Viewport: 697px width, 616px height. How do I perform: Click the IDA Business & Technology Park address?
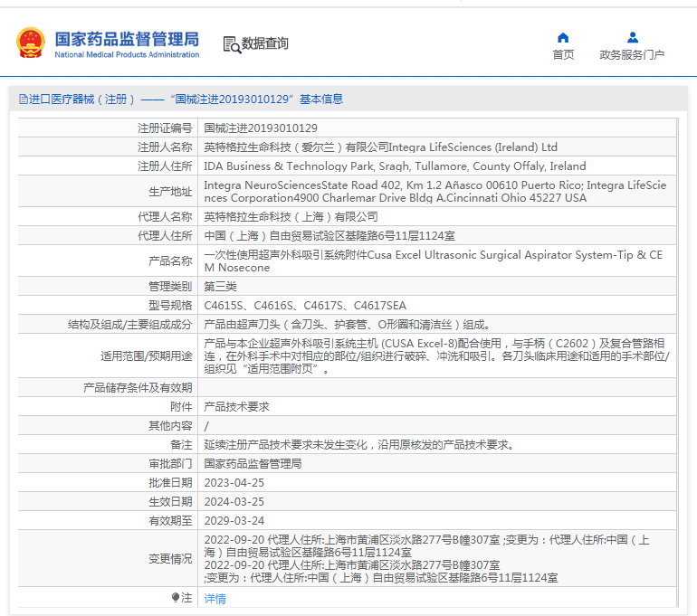pos(395,166)
